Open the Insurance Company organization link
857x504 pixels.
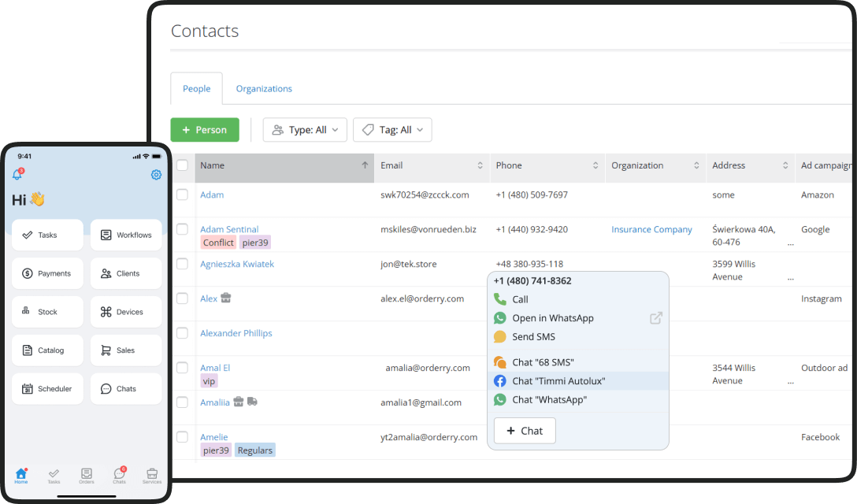(x=651, y=229)
